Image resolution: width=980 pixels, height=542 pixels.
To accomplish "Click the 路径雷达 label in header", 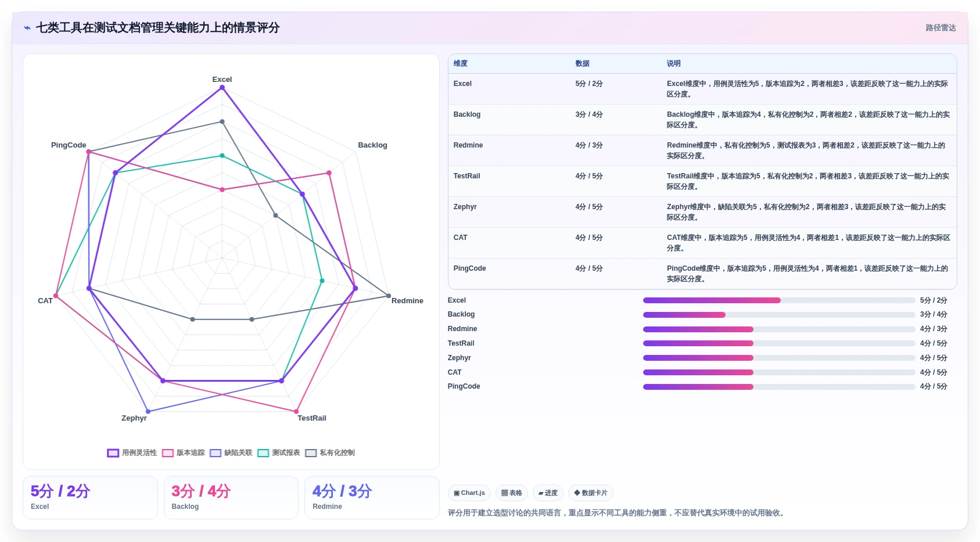I will click(x=940, y=28).
